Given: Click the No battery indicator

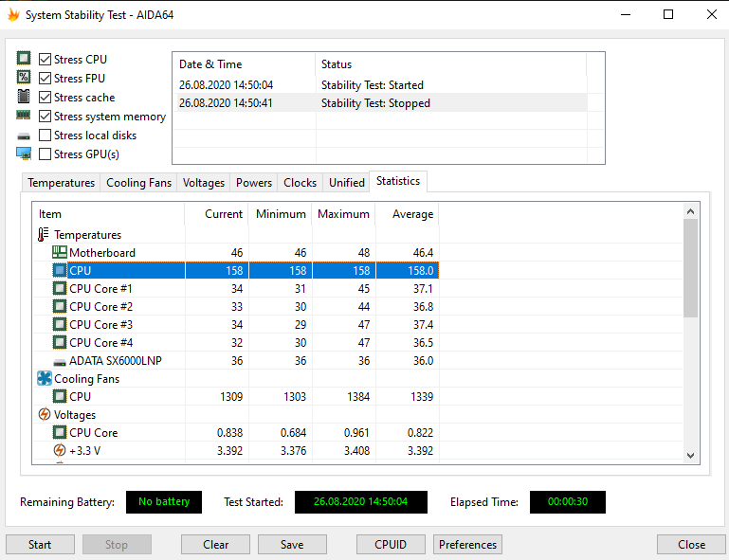Looking at the screenshot, I should 164,502.
